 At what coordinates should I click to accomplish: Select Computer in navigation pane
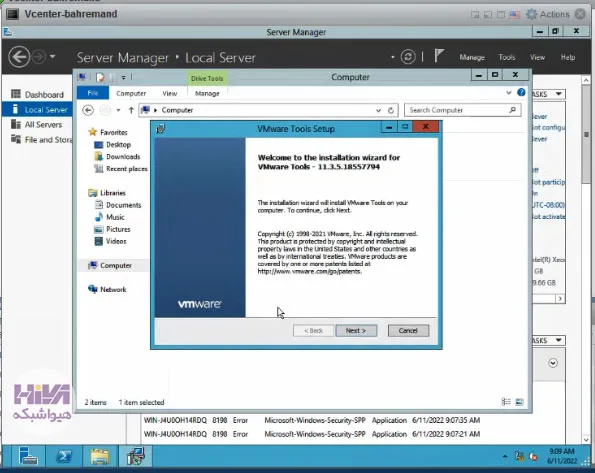tap(116, 266)
